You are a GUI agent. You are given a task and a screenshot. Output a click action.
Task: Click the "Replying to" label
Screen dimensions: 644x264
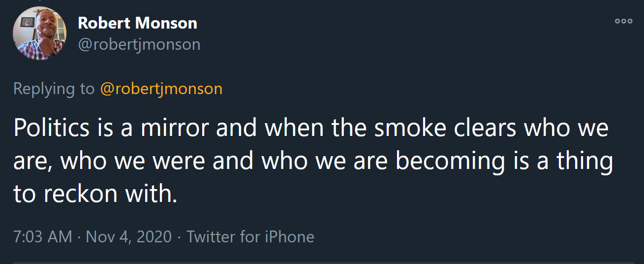tap(54, 89)
